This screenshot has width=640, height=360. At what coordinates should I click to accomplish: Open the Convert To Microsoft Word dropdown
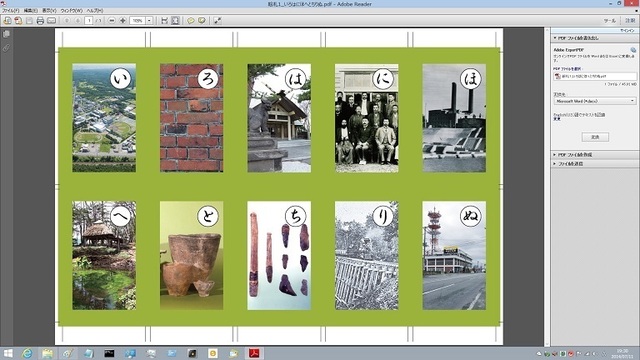coord(595,101)
